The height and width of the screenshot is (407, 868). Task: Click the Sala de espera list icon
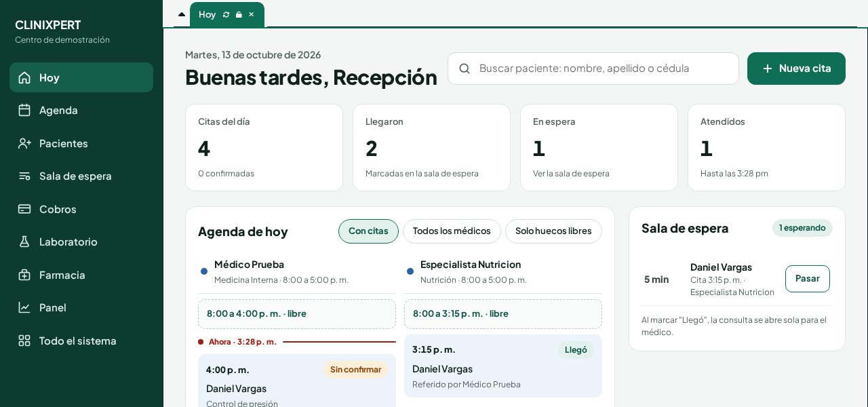pos(24,176)
